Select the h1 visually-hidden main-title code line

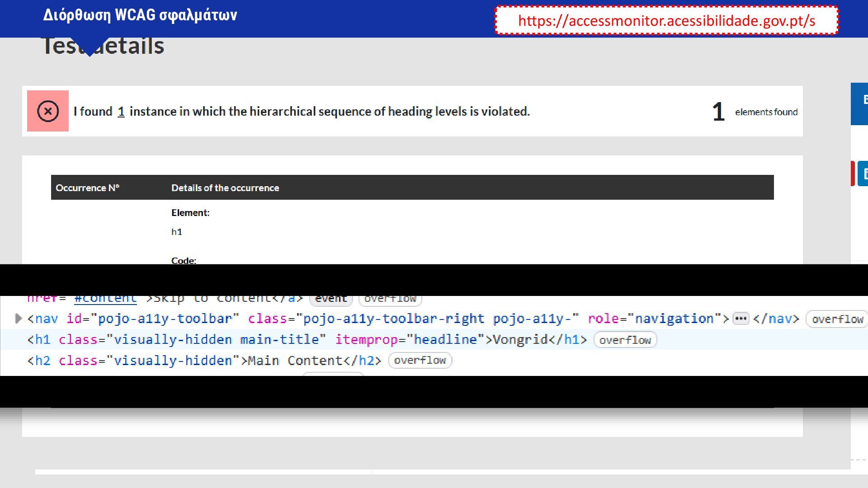307,340
